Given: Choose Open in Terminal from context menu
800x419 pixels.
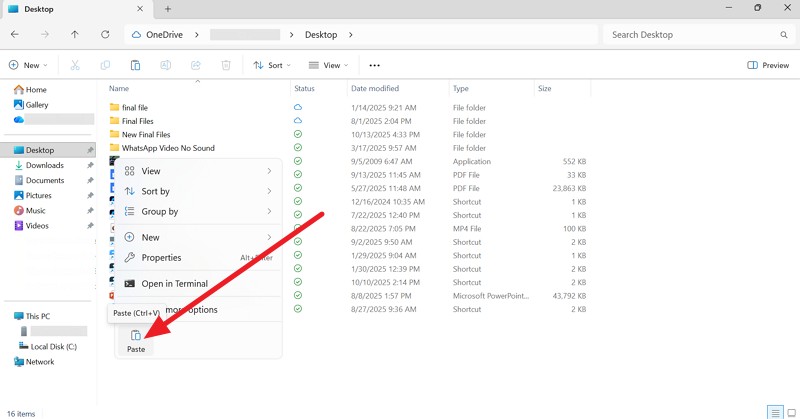Looking at the screenshot, I should (174, 284).
